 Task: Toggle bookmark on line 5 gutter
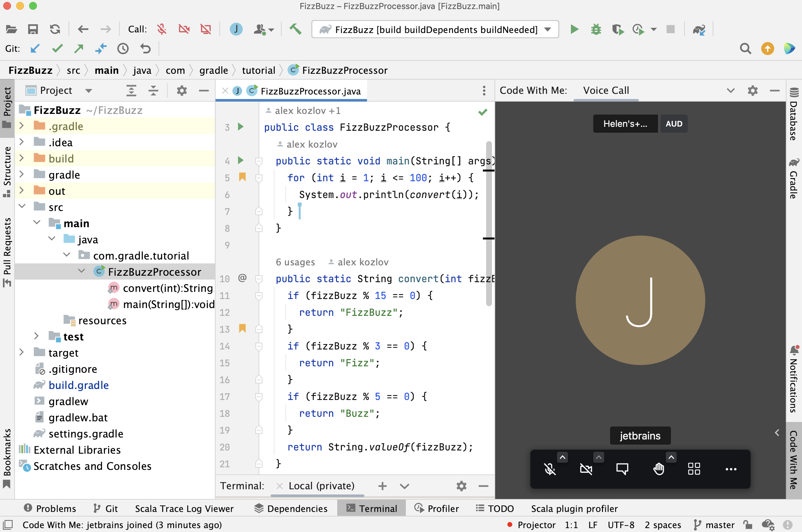tap(242, 177)
